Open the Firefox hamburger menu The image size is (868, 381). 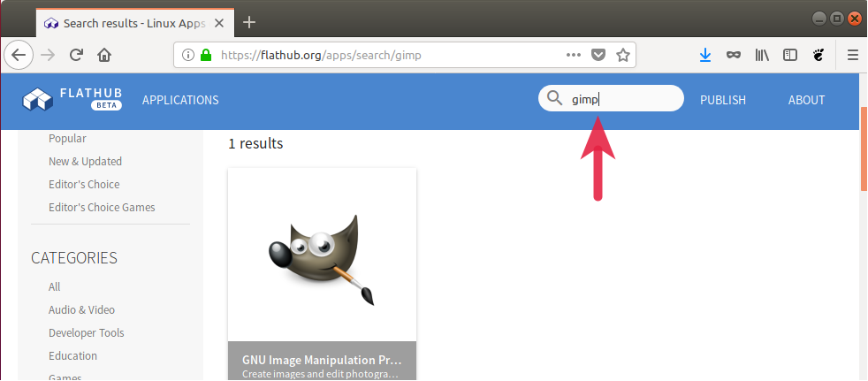[853, 55]
